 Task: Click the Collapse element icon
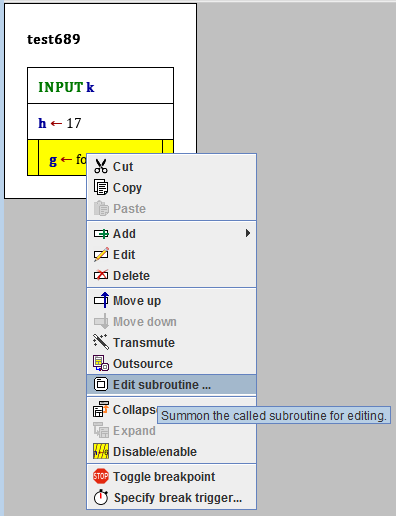point(101,409)
